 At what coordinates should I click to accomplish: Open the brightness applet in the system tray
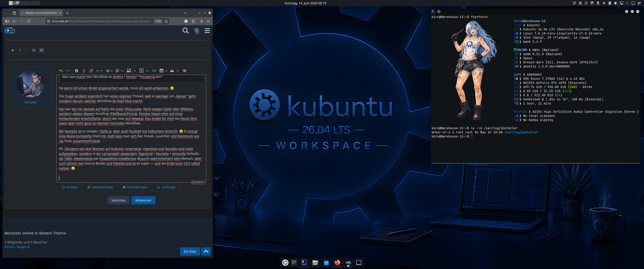[x=604, y=3]
